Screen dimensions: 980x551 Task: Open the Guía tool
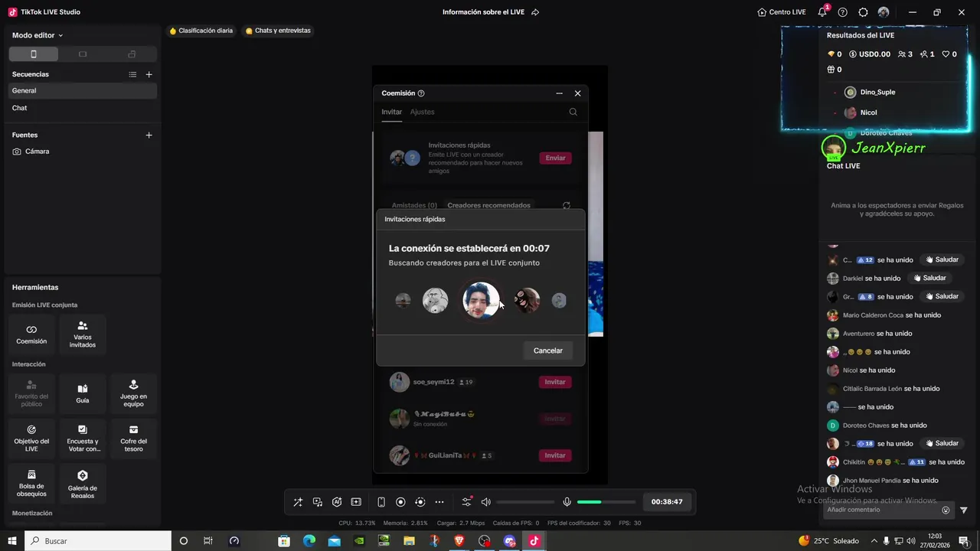pyautogui.click(x=83, y=394)
